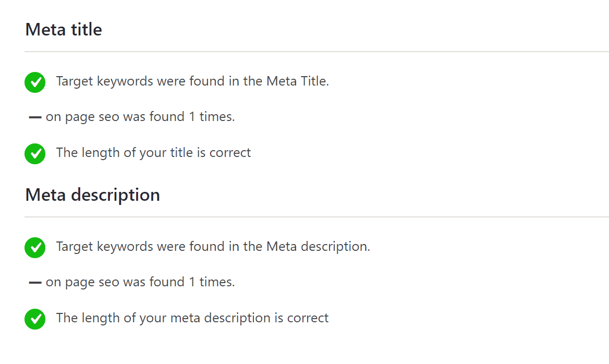
Task: Click divider line below Meta description heading
Action: click(x=316, y=217)
